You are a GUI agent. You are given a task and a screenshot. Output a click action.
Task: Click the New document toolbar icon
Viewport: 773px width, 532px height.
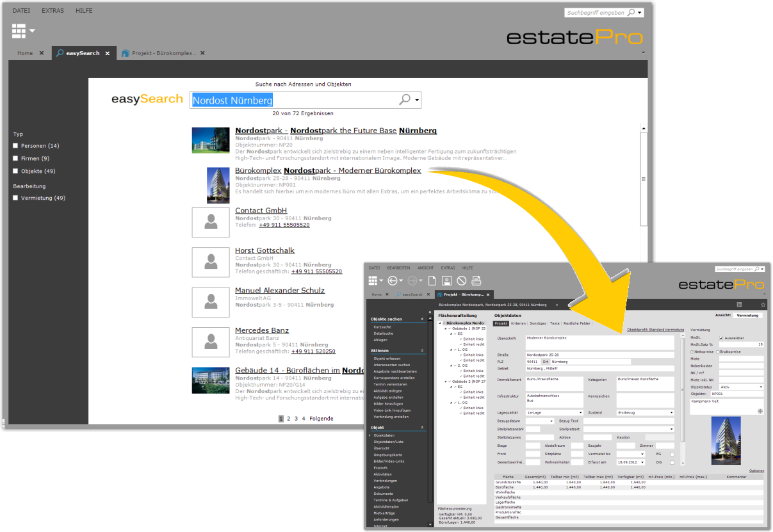(x=432, y=280)
